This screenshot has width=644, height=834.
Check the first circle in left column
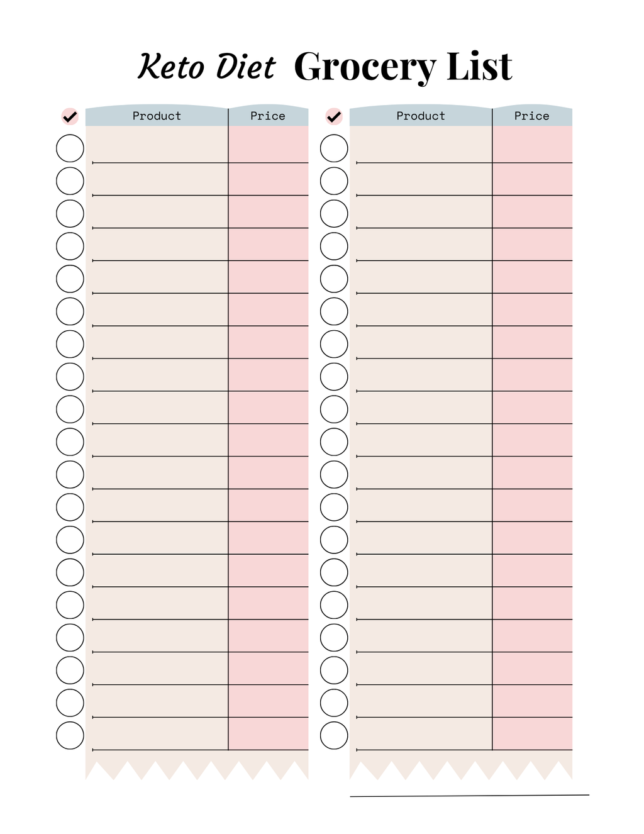pos(70,148)
